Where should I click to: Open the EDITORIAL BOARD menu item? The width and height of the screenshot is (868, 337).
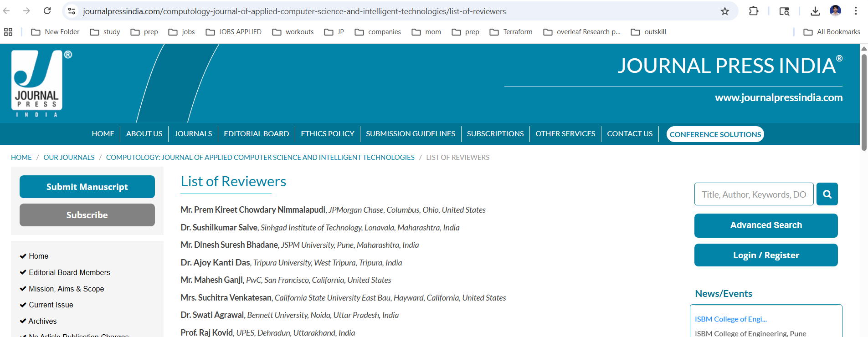coord(256,134)
